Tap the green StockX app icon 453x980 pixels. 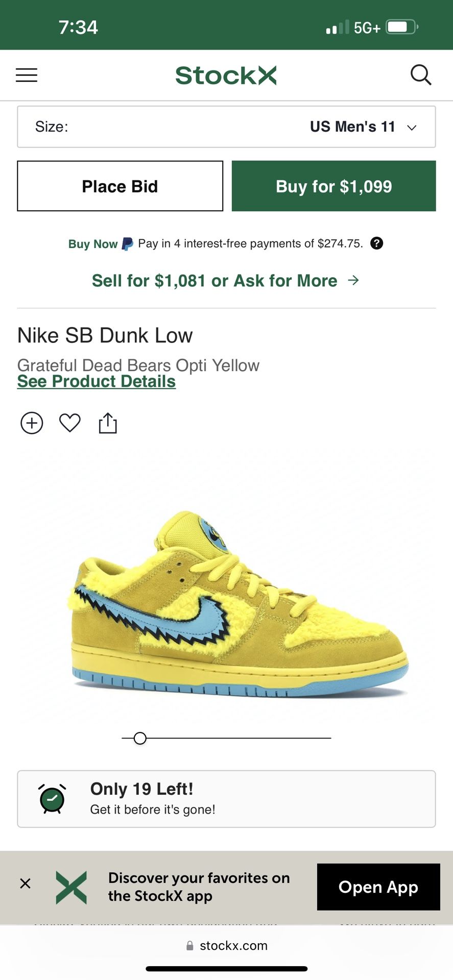click(x=71, y=887)
